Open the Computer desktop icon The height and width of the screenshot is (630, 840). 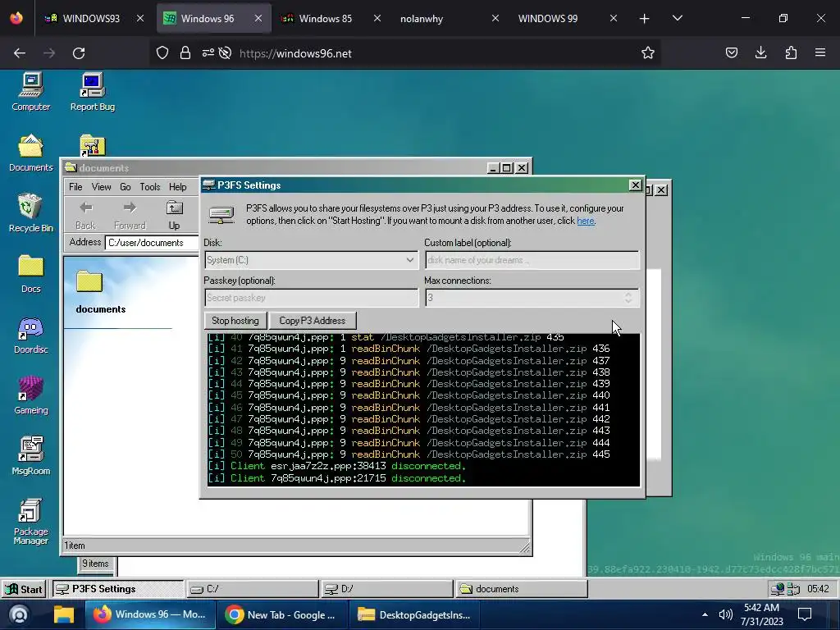(x=31, y=91)
